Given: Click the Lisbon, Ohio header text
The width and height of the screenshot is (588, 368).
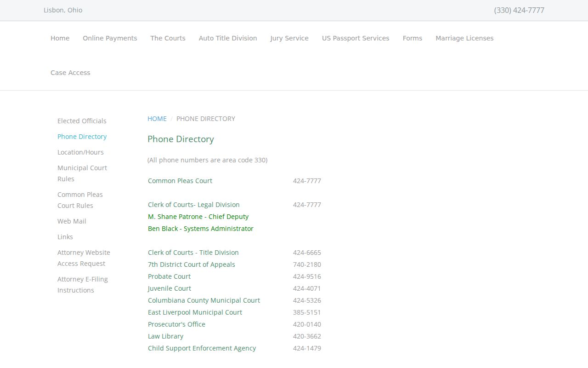Looking at the screenshot, I should 63,10.
